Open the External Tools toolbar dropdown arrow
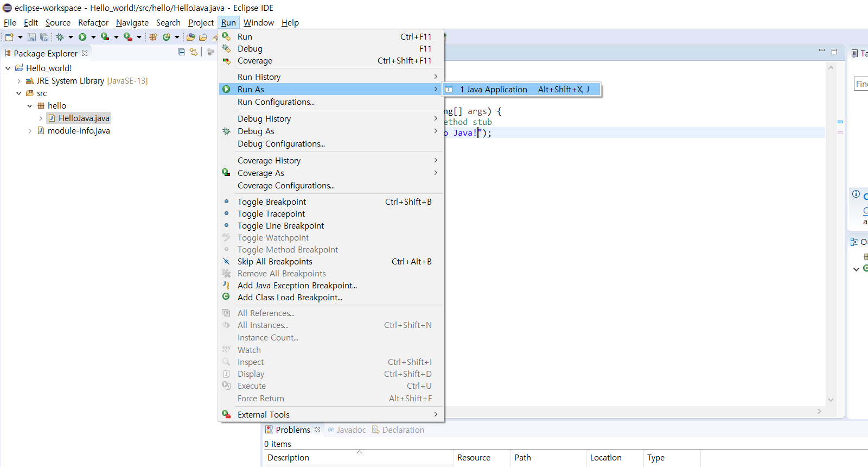This screenshot has height=467, width=868. tap(139, 37)
